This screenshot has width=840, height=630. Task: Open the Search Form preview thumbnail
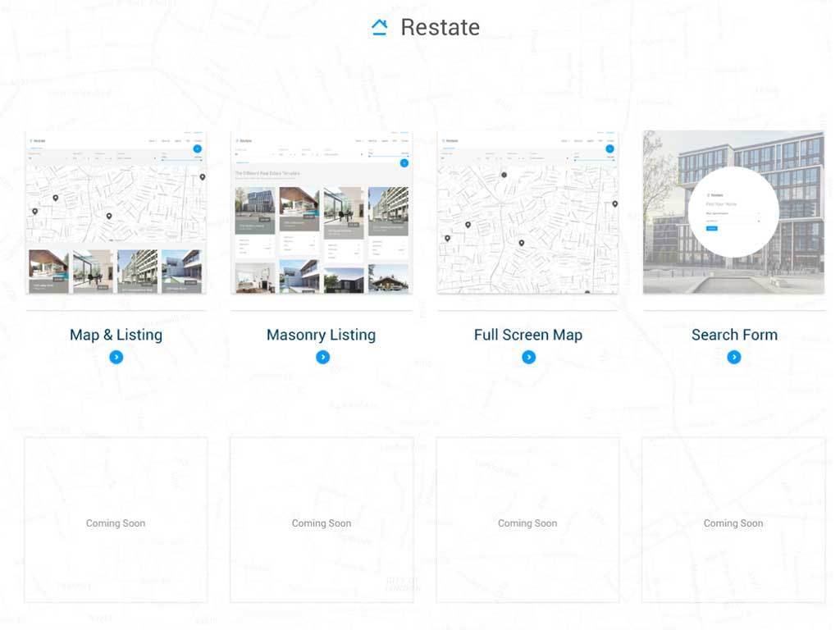click(x=733, y=212)
